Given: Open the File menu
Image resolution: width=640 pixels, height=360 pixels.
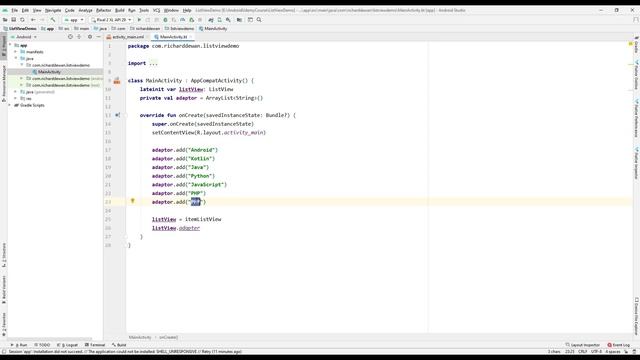Looking at the screenshot, I should tap(14, 10).
